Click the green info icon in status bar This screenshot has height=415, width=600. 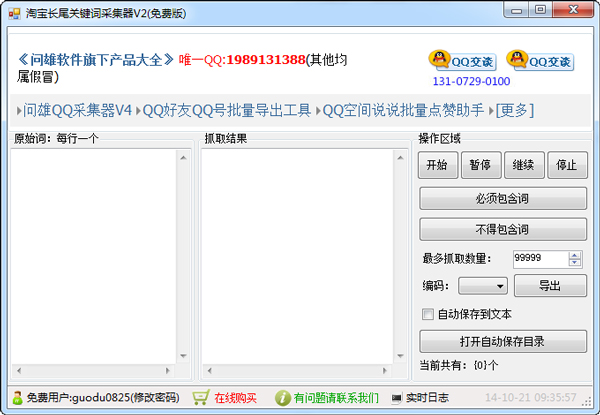click(x=282, y=398)
